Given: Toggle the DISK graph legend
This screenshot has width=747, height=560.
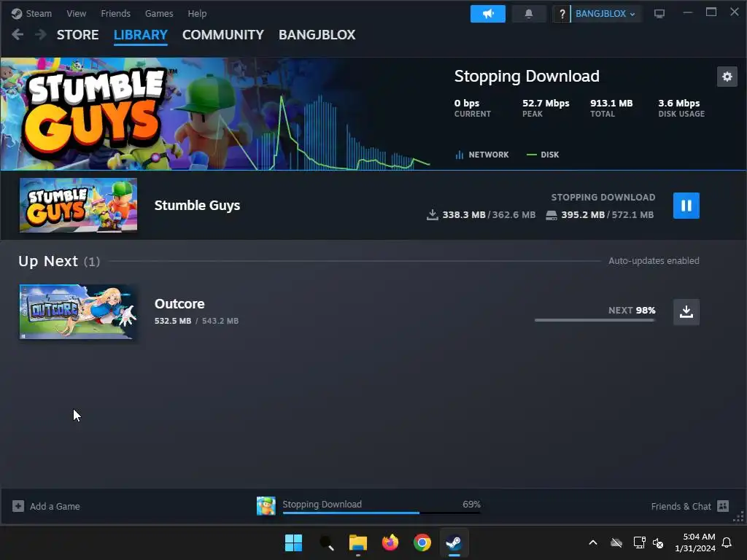Looking at the screenshot, I should tap(543, 155).
